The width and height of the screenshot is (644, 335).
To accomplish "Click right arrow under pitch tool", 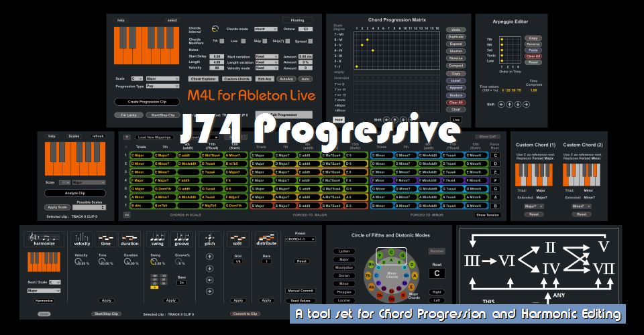I will coord(209,291).
